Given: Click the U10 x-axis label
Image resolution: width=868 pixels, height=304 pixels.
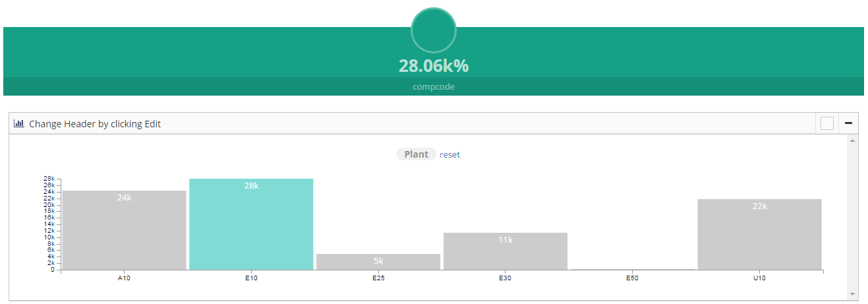Looking at the screenshot, I should pos(760,278).
